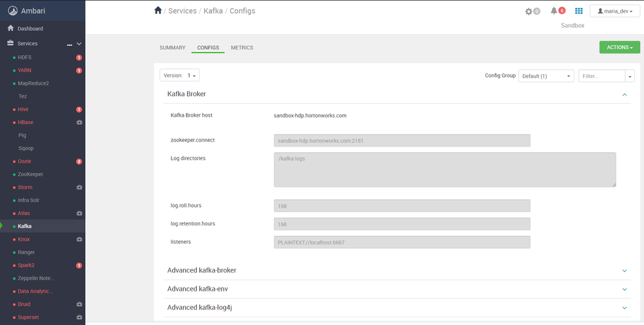Viewport: 644px width, 325px height.
Task: Open alerts bell icon
Action: (x=554, y=11)
